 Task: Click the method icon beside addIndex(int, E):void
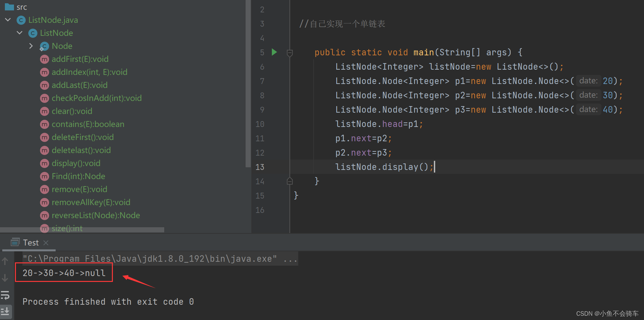(x=45, y=72)
